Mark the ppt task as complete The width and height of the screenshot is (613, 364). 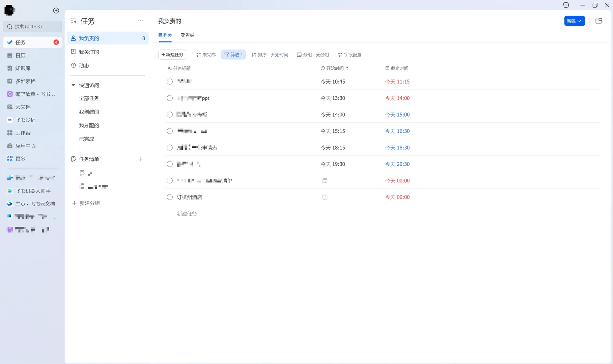tap(170, 98)
